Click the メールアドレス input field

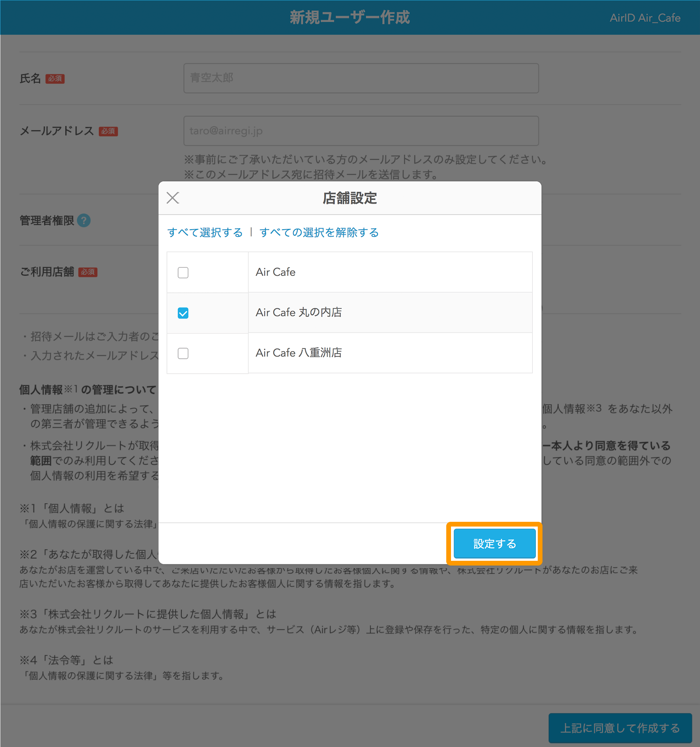pyautogui.click(x=361, y=131)
